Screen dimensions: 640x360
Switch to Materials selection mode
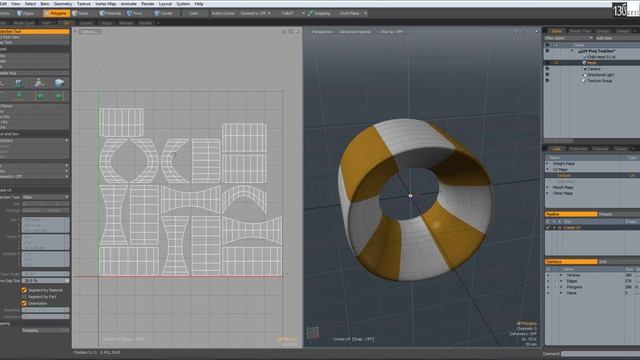coord(111,13)
